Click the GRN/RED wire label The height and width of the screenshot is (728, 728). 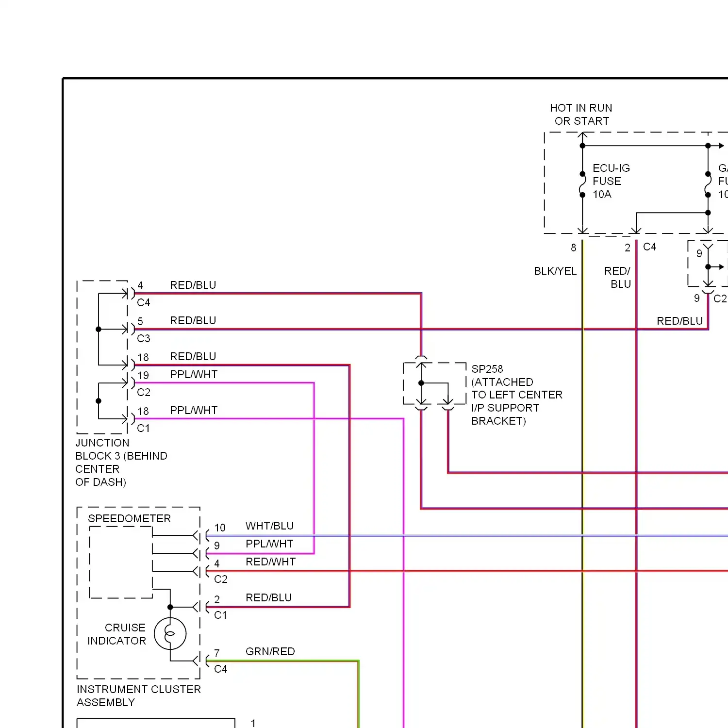270,651
